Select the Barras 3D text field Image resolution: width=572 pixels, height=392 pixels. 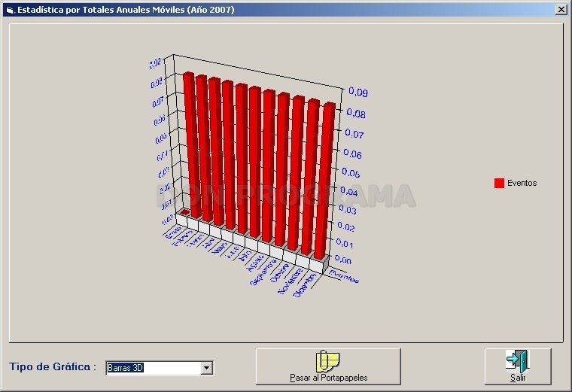[154, 368]
